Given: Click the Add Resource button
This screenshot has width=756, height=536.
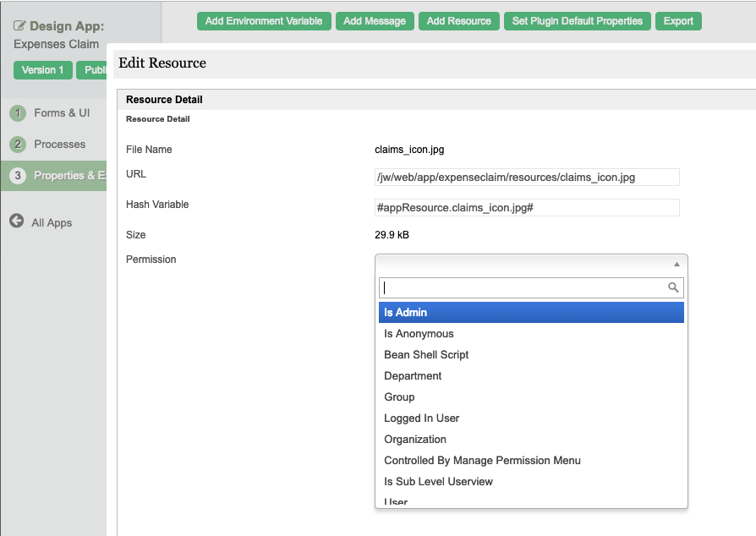Looking at the screenshot, I should pyautogui.click(x=458, y=21).
